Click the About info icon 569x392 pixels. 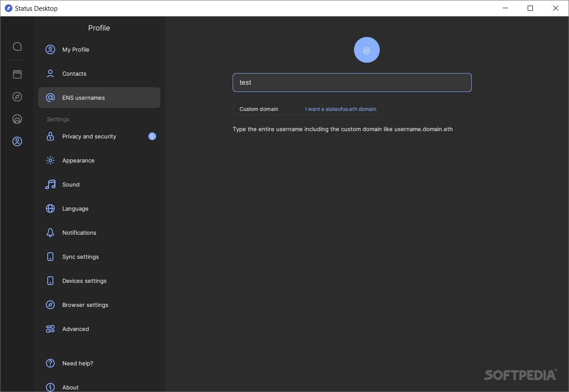tap(50, 387)
